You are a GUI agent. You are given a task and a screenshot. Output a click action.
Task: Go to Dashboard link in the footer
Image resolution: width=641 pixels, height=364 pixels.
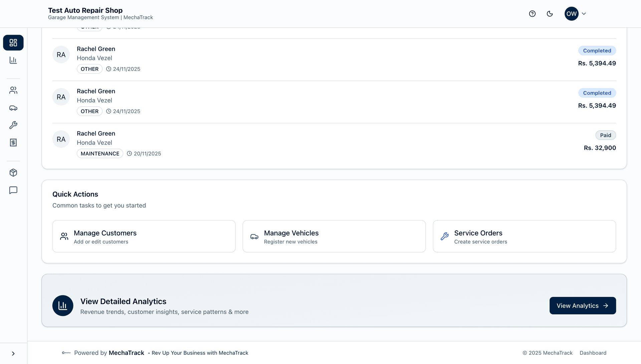tap(593, 353)
